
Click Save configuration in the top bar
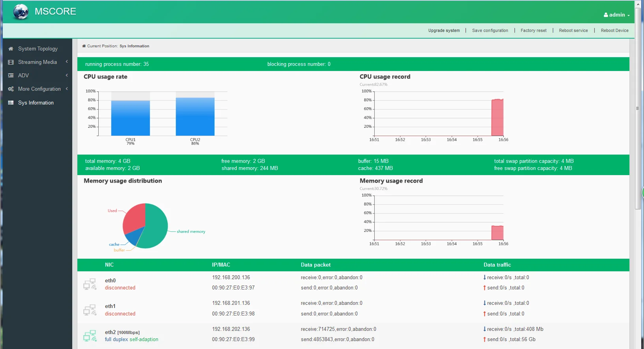pos(490,30)
